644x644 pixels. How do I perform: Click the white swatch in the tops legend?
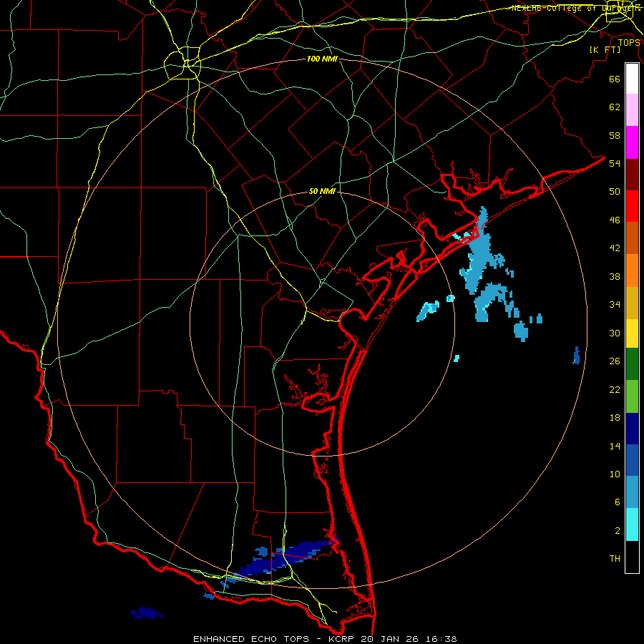click(x=632, y=79)
